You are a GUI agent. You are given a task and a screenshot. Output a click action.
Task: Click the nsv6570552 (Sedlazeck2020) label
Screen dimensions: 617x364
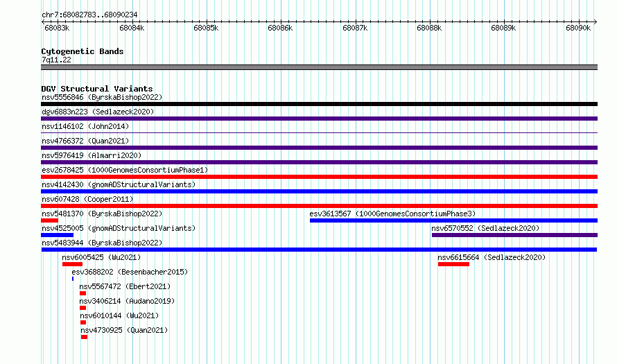(485, 228)
